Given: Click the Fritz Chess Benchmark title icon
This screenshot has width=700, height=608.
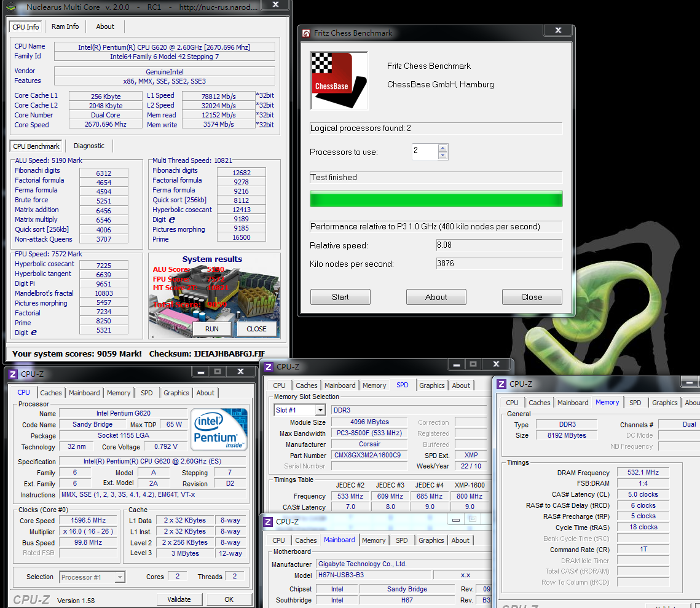Looking at the screenshot, I should pyautogui.click(x=306, y=33).
